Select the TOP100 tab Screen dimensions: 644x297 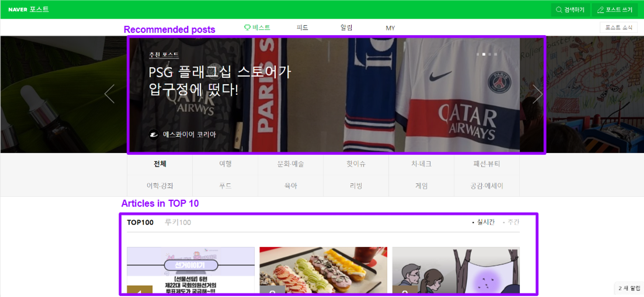click(140, 222)
